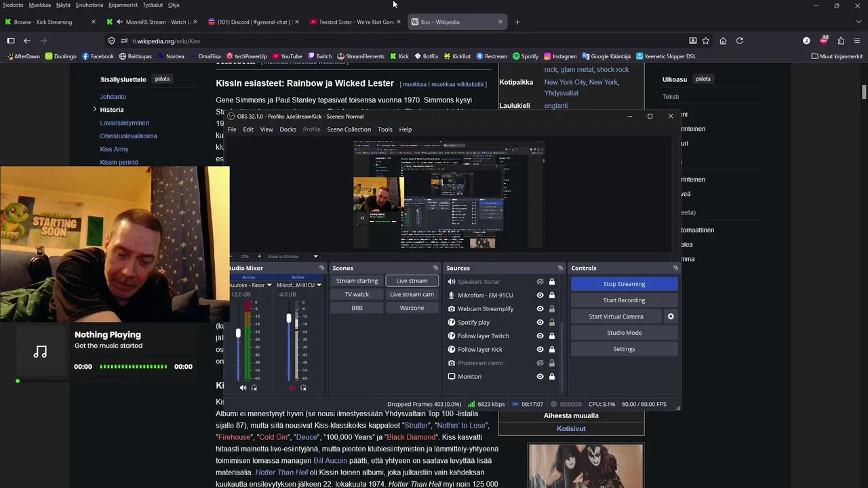Open OBS Settings button
This screenshot has height=488, width=868.
tap(624, 349)
